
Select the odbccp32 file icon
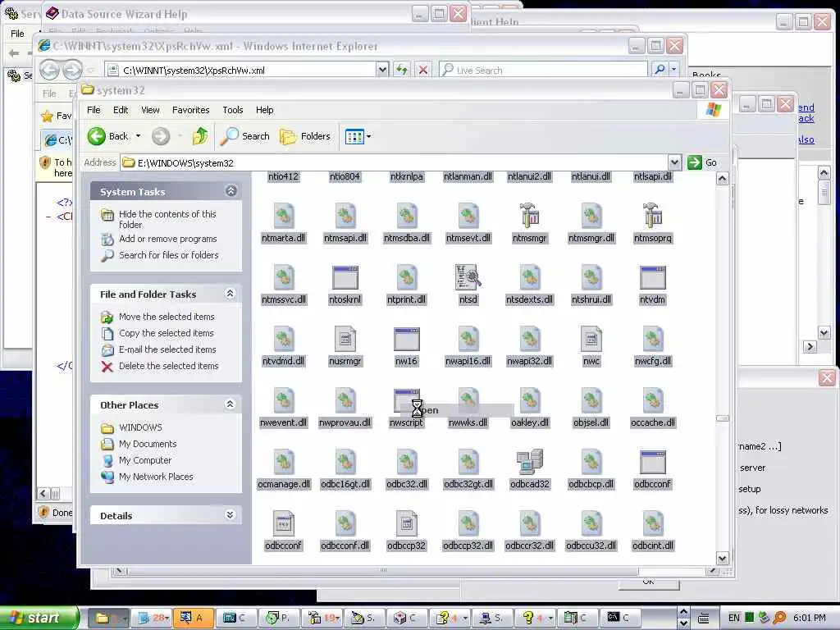(x=406, y=524)
